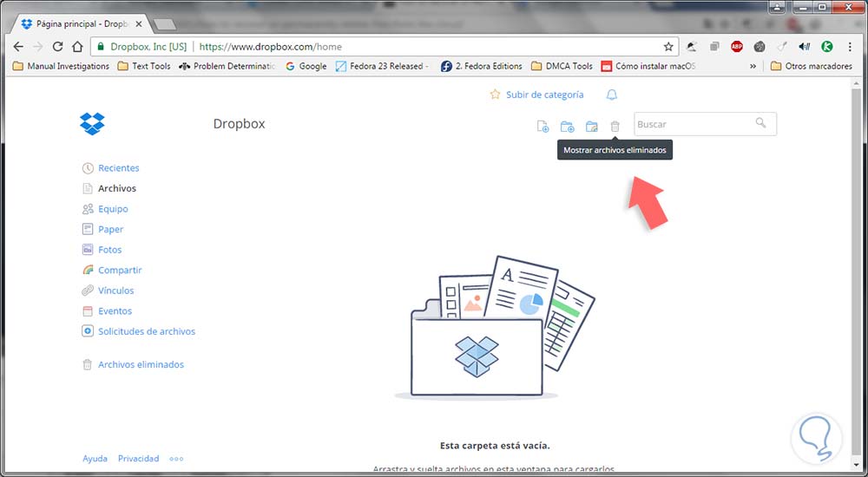The image size is (868, 477).
Task: Open the footer three-dots more menu
Action: [176, 459]
